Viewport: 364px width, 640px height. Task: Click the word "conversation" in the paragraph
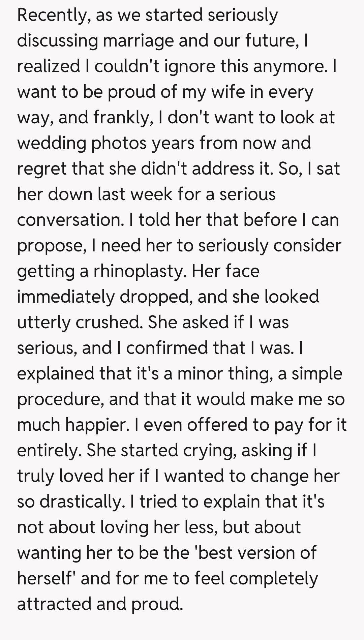click(x=68, y=220)
